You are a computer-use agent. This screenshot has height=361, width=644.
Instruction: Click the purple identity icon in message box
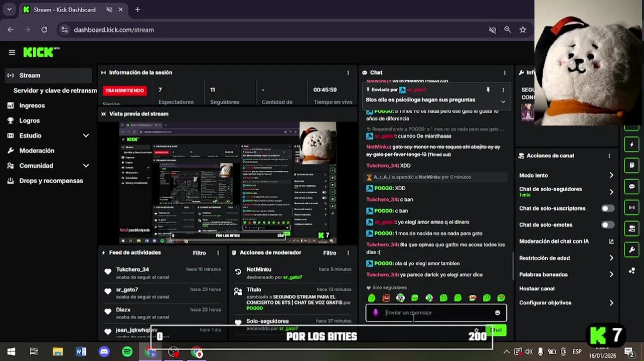pyautogui.click(x=376, y=313)
